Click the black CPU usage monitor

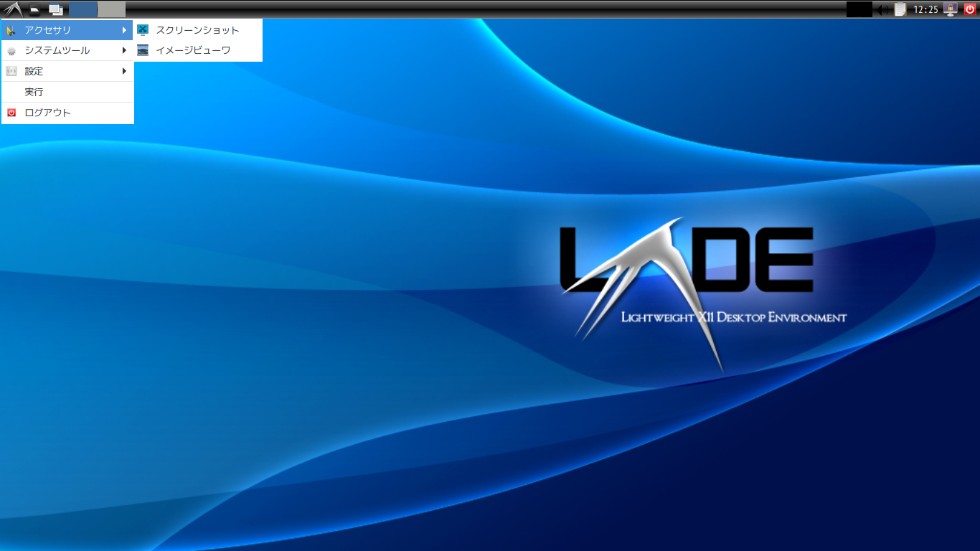859,9
